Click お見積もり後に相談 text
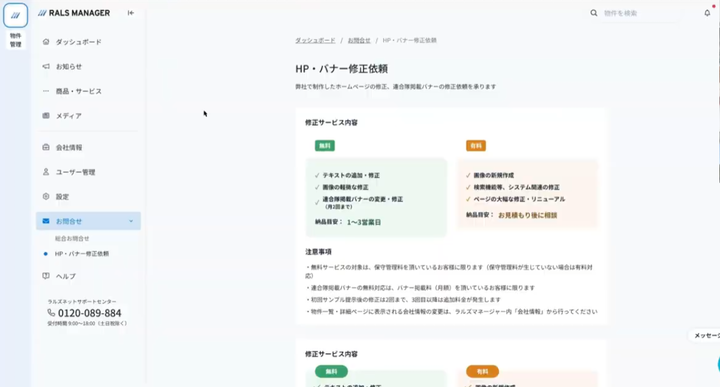 tap(528, 215)
